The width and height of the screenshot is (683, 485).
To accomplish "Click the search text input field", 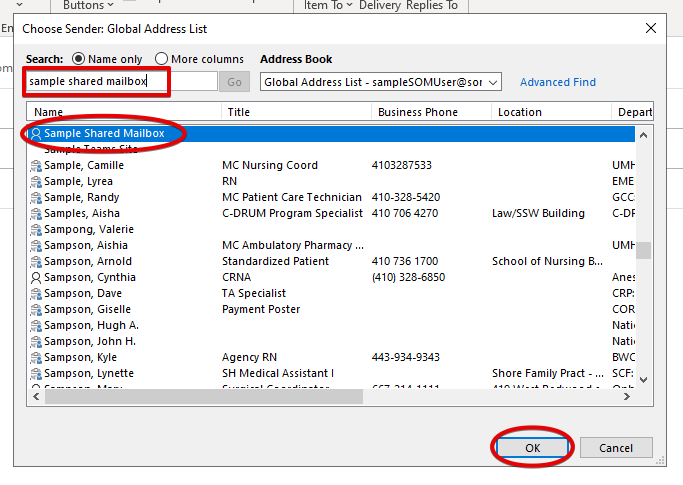I will tap(120, 82).
